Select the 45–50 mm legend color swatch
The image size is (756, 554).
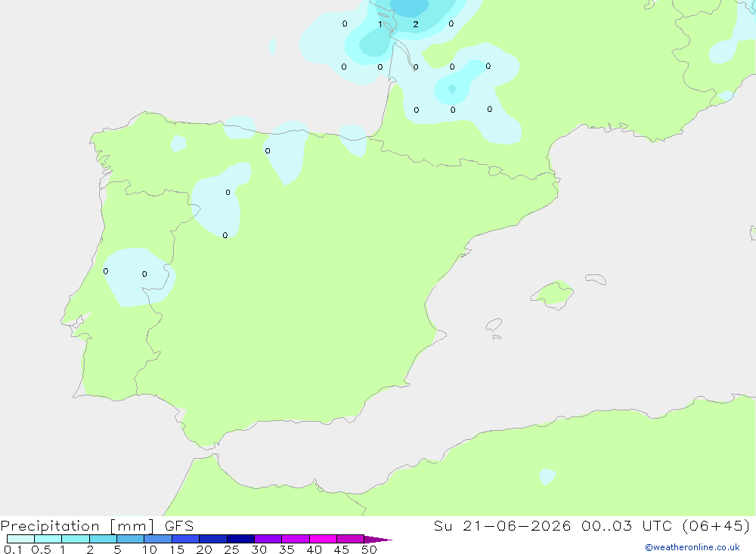pyautogui.click(x=350, y=539)
